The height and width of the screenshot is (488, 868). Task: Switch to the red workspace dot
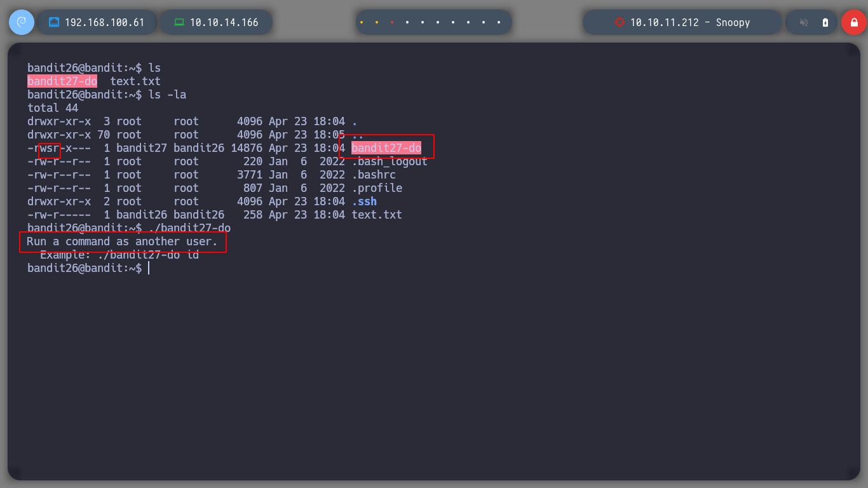(392, 22)
